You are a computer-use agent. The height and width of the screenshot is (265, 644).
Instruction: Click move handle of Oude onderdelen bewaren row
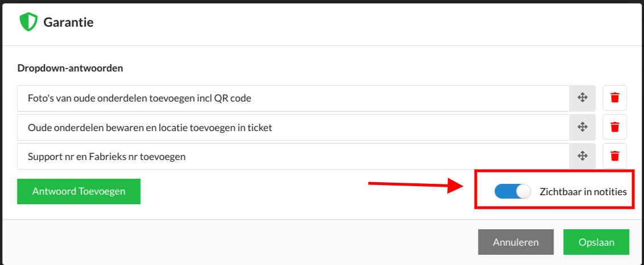(x=582, y=127)
